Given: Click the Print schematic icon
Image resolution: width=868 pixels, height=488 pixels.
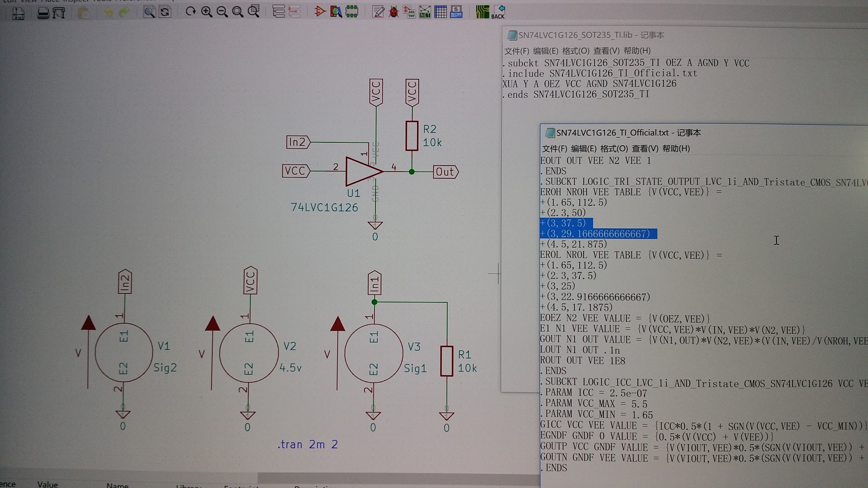Looking at the screenshot, I should click(x=43, y=13).
